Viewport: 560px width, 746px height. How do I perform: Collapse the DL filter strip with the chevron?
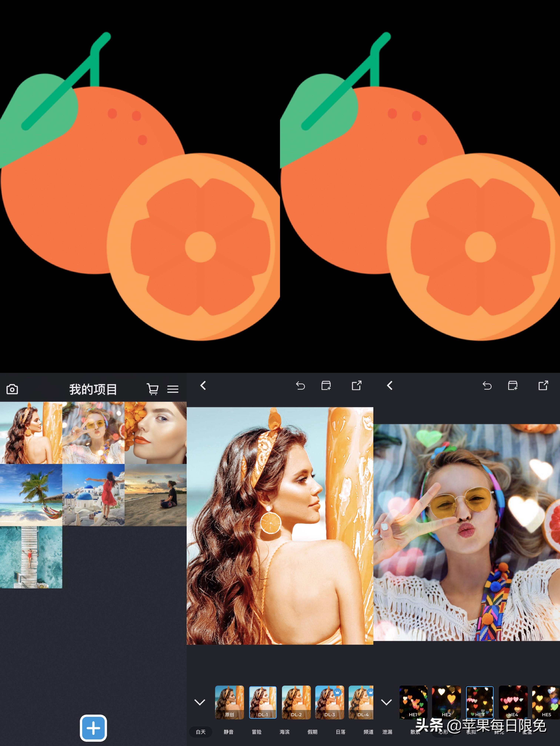(200, 702)
